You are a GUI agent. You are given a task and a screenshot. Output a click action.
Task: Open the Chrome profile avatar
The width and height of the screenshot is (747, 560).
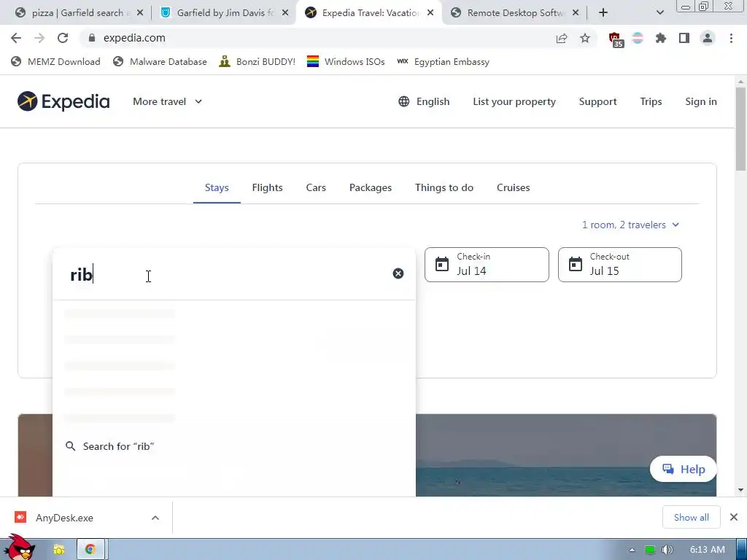(708, 38)
